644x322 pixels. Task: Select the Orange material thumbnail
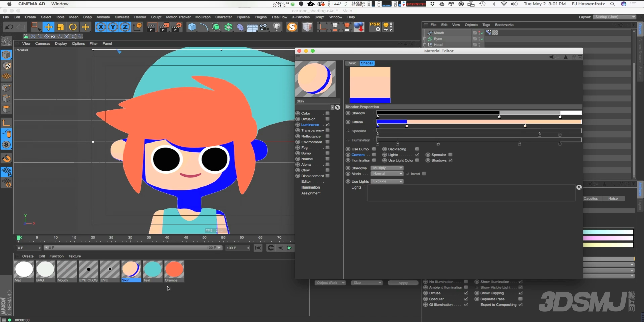tap(174, 271)
